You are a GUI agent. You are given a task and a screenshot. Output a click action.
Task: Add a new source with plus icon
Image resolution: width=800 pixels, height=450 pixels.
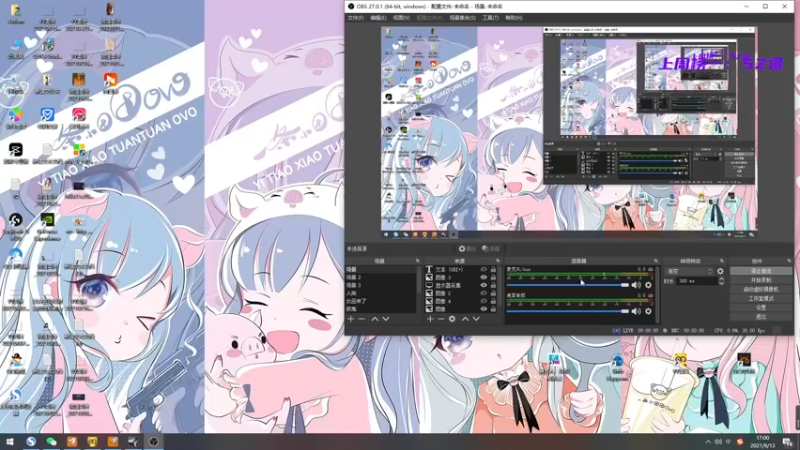click(430, 319)
